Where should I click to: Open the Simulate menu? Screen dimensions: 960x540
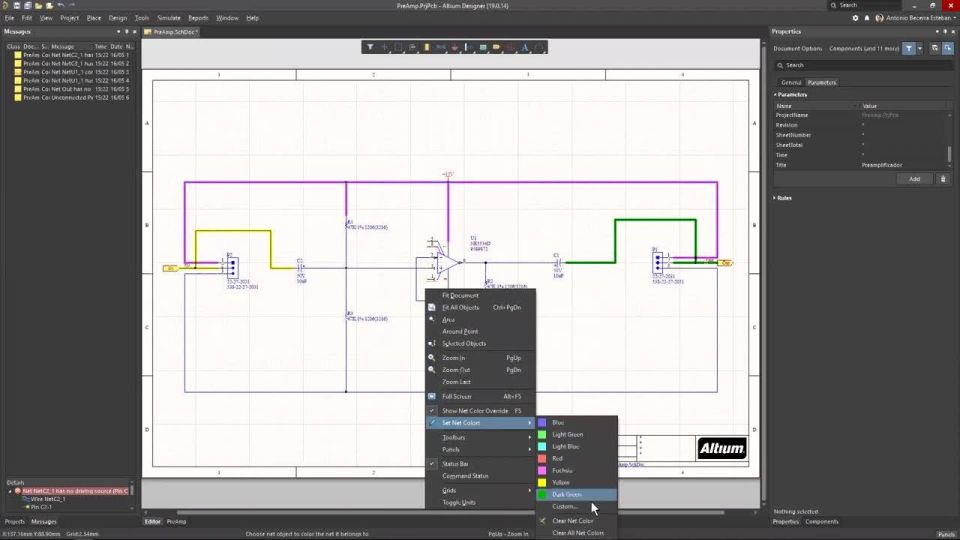coord(169,18)
